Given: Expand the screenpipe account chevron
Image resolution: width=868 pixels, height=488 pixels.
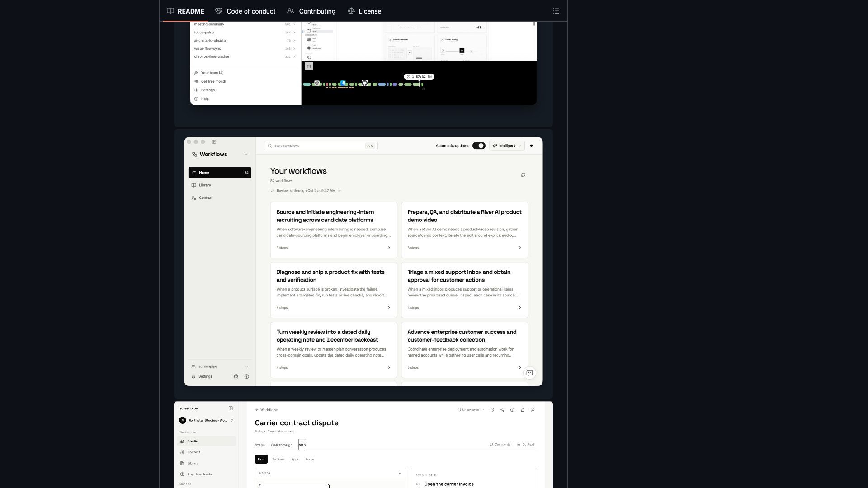Looking at the screenshot, I should pyautogui.click(x=246, y=366).
